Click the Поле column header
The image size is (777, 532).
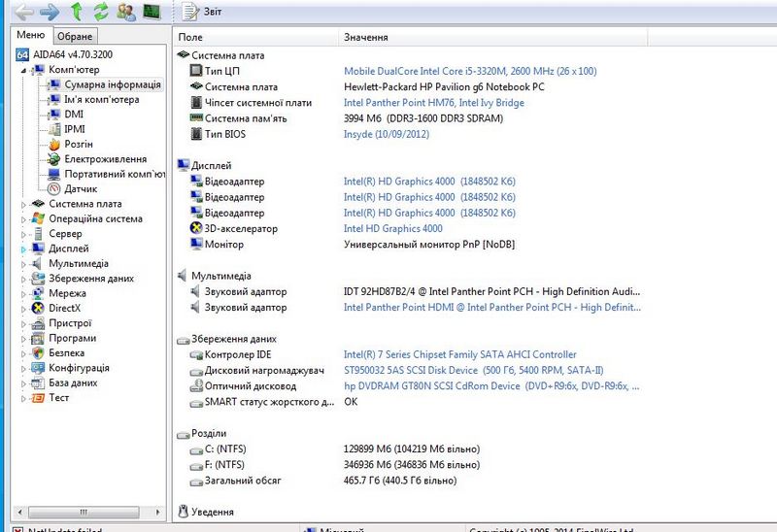click(190, 37)
